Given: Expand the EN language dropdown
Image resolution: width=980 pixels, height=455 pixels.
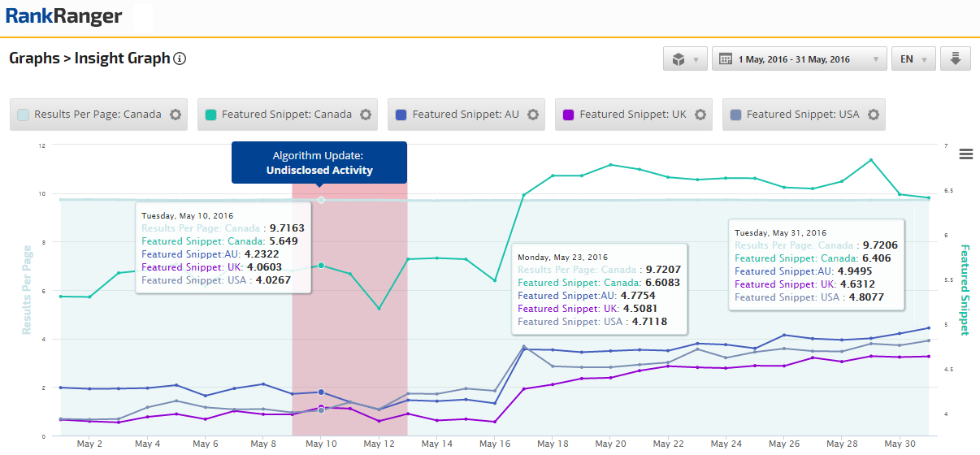Looking at the screenshot, I should pyautogui.click(x=913, y=59).
